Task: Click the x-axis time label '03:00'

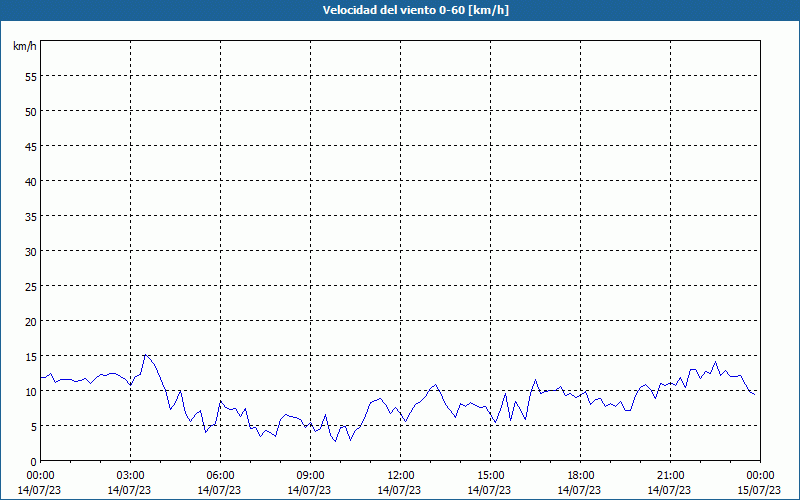Action: 131,476
